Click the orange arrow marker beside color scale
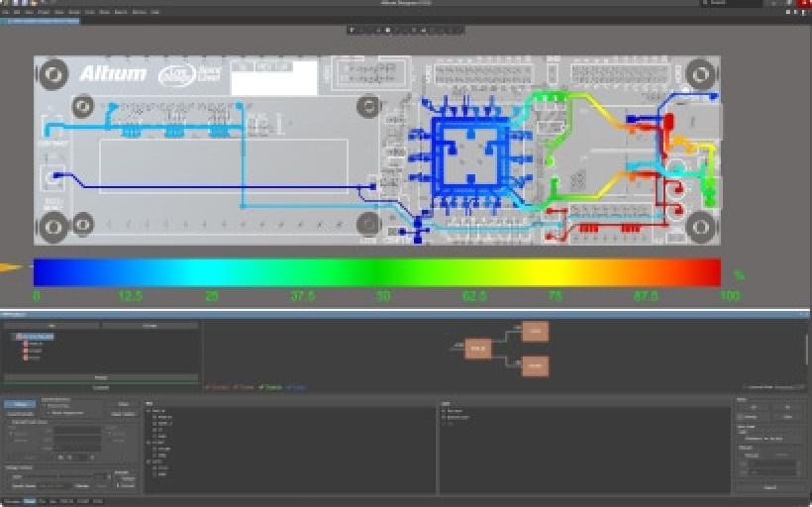812x507 pixels. tap(11, 267)
